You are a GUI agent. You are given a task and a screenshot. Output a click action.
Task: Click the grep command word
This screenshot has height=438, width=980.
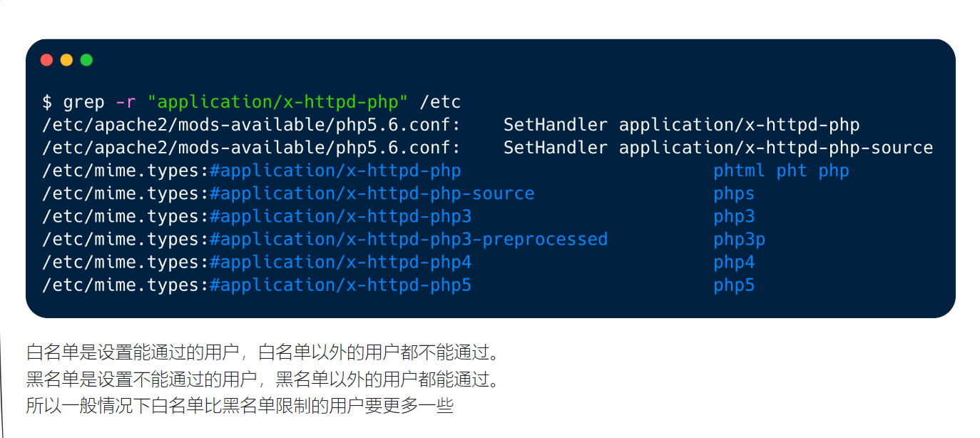point(83,102)
